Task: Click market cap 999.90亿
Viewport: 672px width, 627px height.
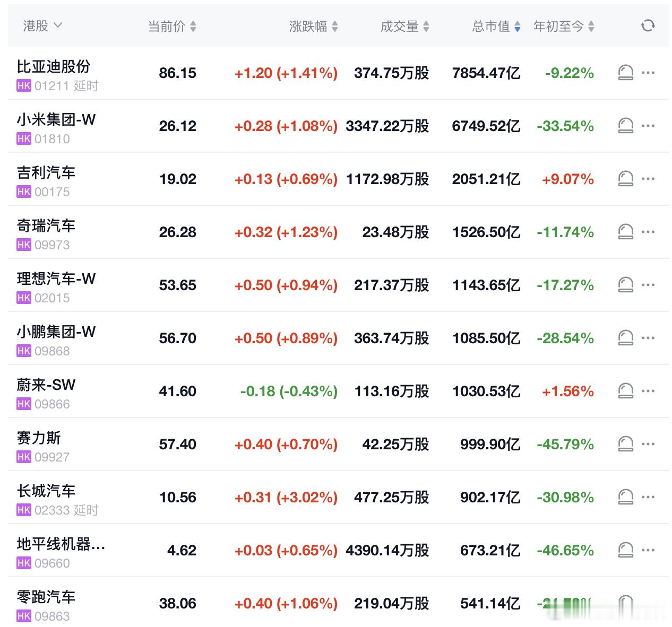Action: pyautogui.click(x=490, y=444)
